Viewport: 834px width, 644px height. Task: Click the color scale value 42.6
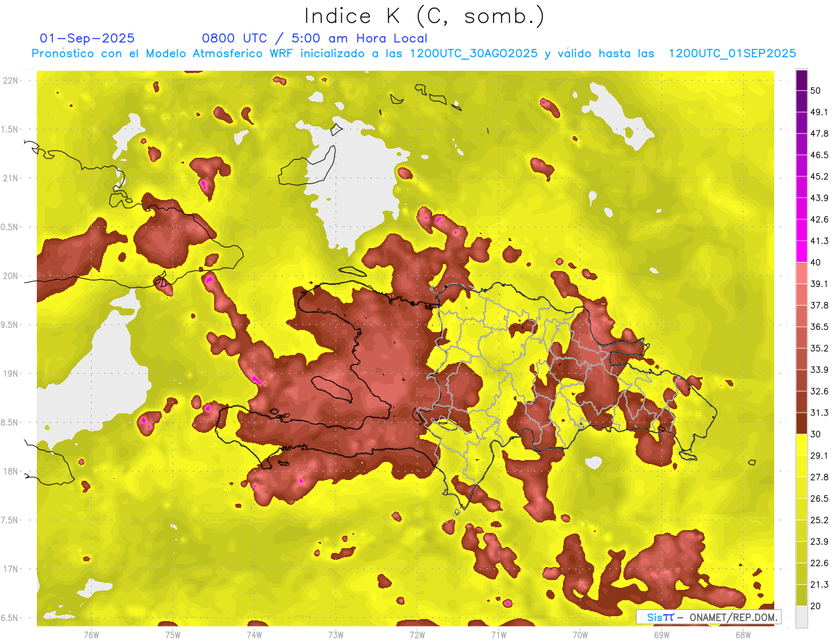pos(819,220)
